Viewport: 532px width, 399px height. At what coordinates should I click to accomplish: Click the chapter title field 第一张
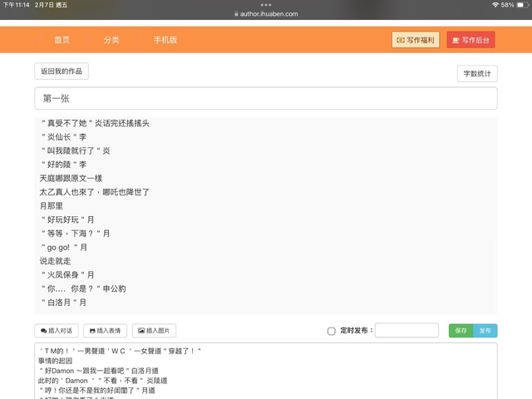point(266,98)
